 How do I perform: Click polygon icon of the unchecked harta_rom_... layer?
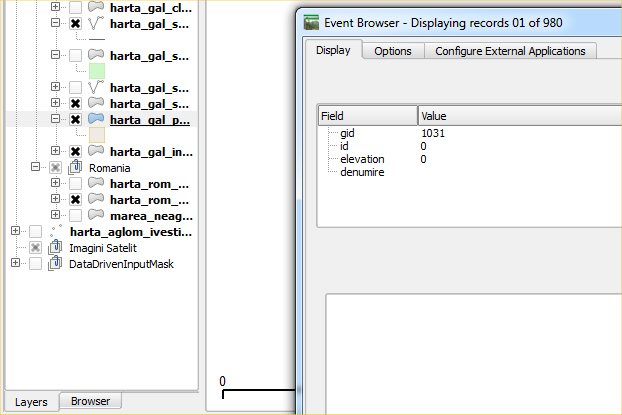pos(96,183)
